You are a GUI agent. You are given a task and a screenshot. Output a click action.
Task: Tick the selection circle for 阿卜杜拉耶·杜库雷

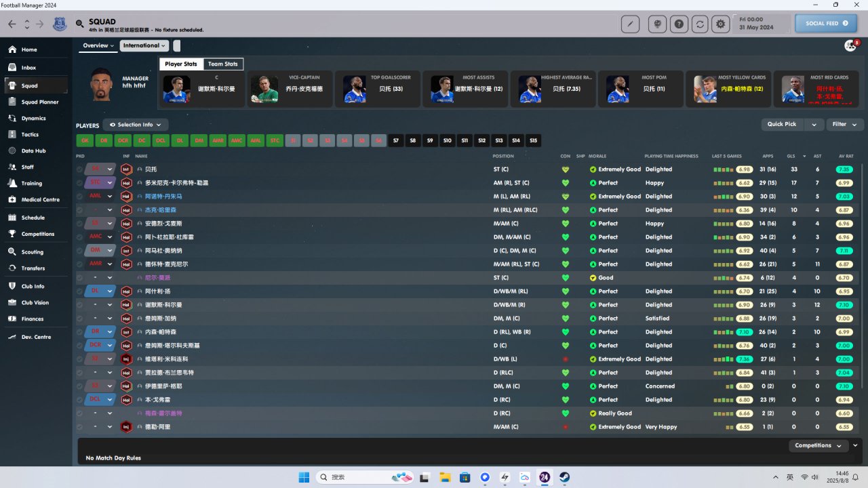tap(79, 237)
